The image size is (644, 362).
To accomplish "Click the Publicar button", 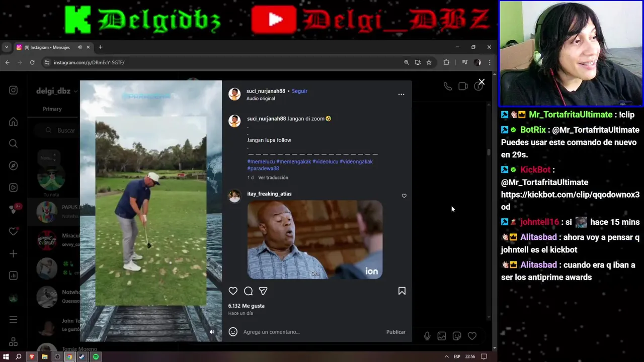I will pos(396,332).
